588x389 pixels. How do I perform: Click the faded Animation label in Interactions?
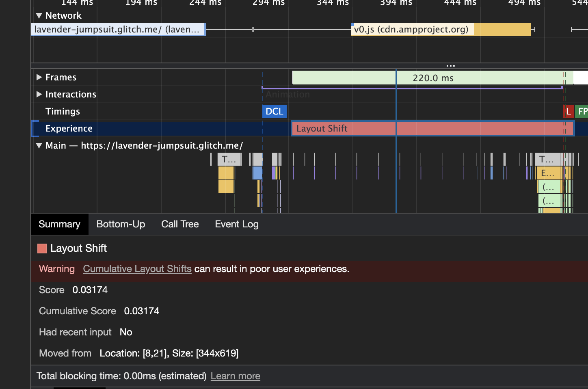[288, 95]
